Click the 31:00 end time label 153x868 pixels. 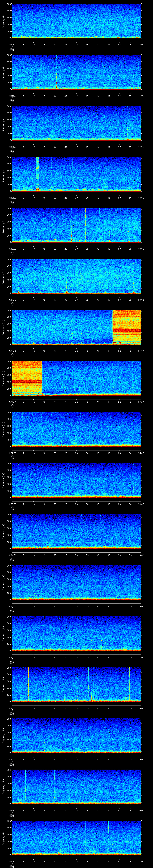pos(141,861)
